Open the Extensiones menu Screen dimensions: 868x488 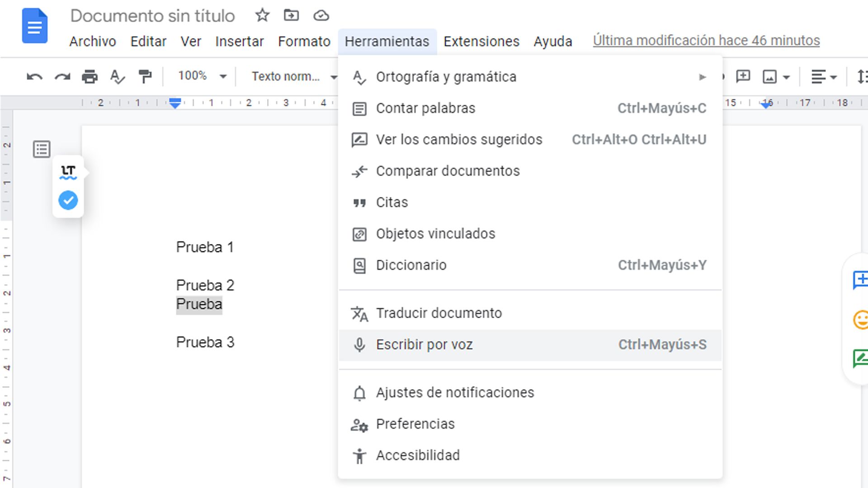click(x=481, y=41)
